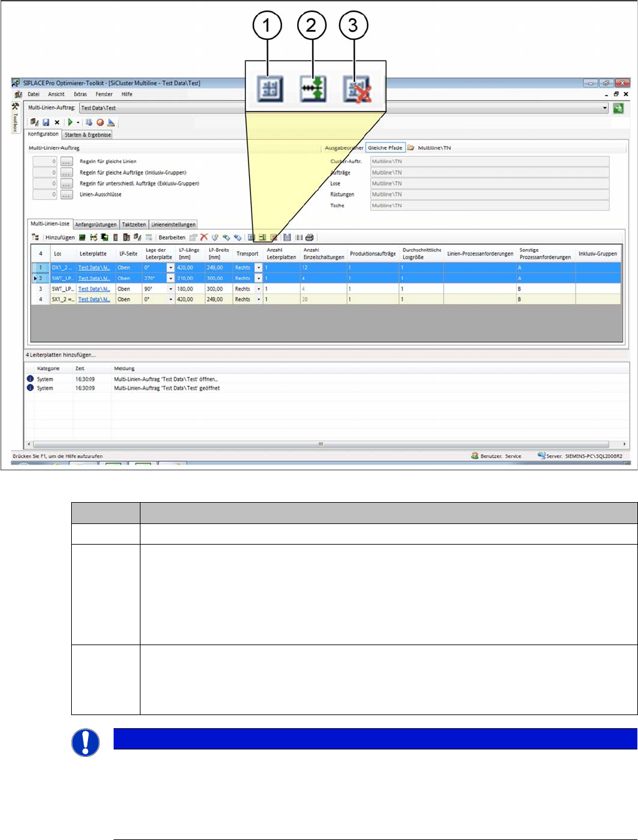The image size is (638, 840).
Task: Click the greyed icon right after Bearbeiten
Action: pos(193,237)
